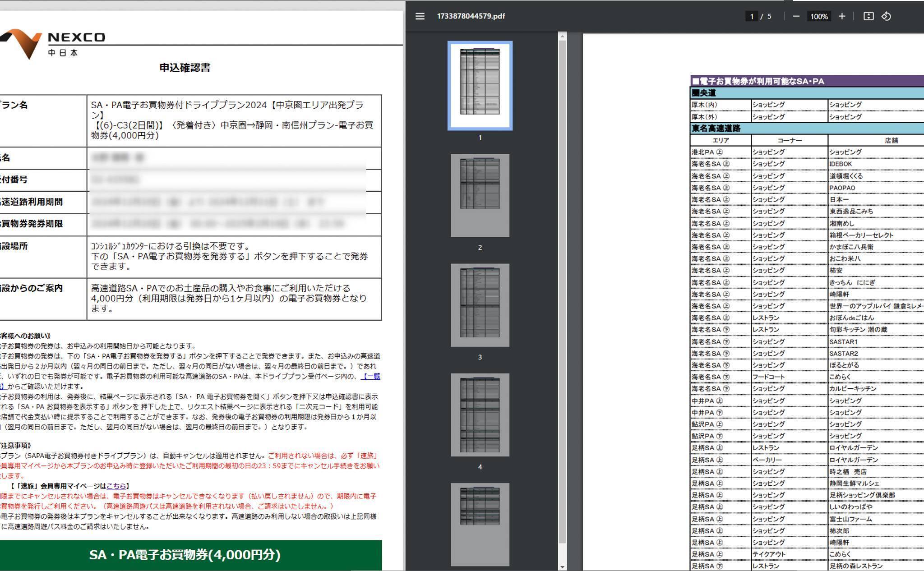Click thumbnail scrollbar up arrow
The height and width of the screenshot is (571, 924).
(x=562, y=36)
